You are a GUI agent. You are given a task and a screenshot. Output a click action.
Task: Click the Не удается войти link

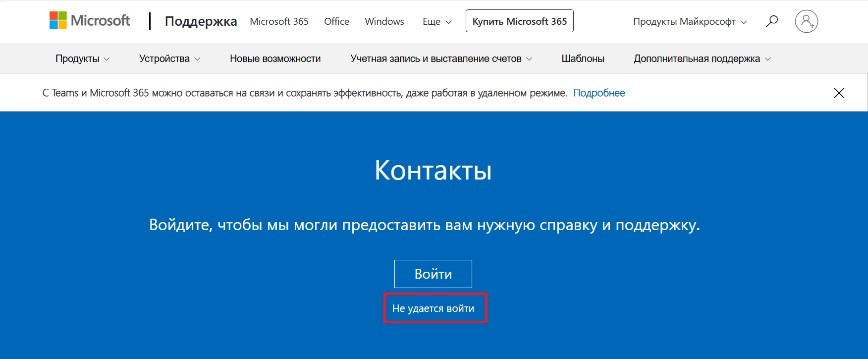[x=433, y=308]
